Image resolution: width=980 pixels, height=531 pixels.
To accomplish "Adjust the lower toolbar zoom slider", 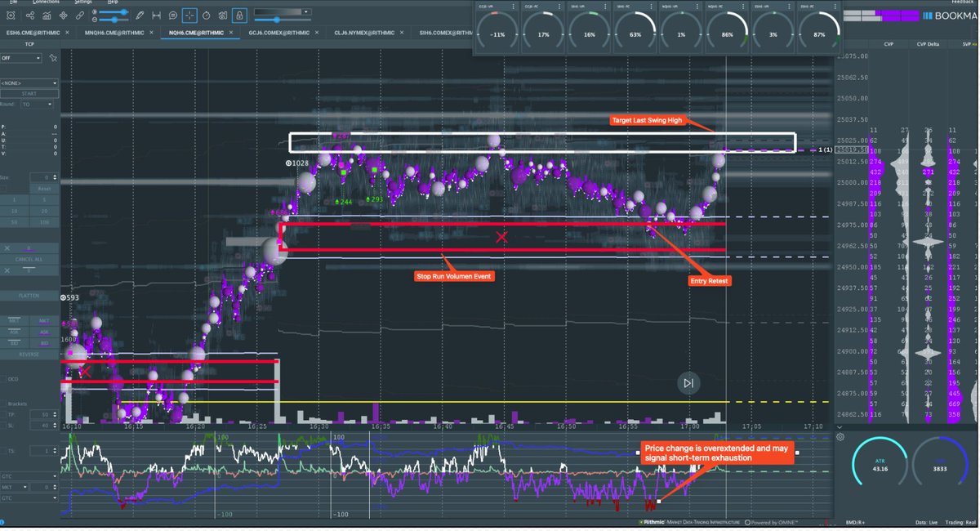I will coord(114,20).
